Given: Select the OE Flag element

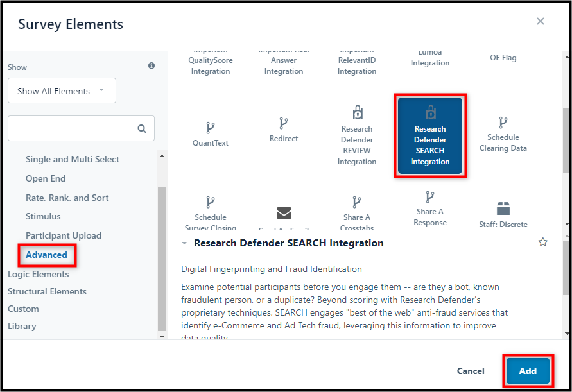Looking at the screenshot, I should click(503, 58).
